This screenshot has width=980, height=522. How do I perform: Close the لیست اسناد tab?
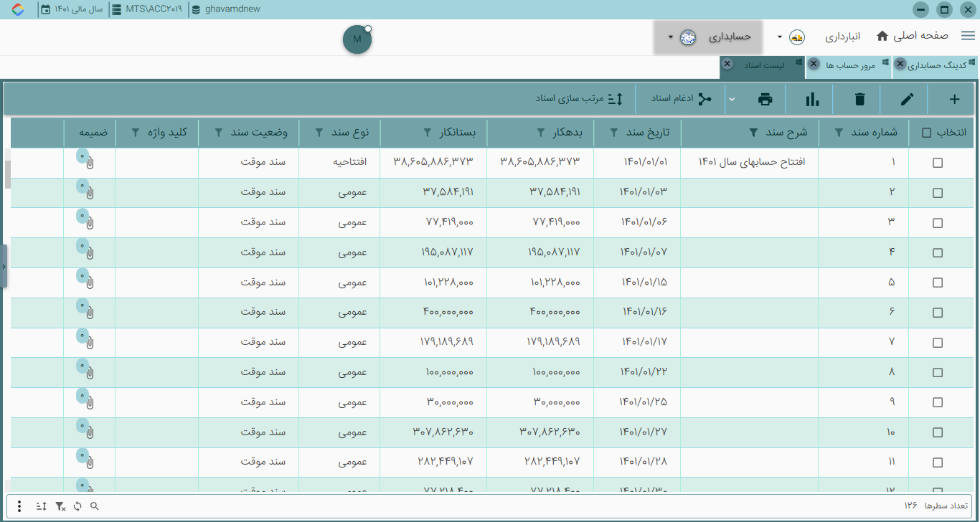pyautogui.click(x=727, y=65)
